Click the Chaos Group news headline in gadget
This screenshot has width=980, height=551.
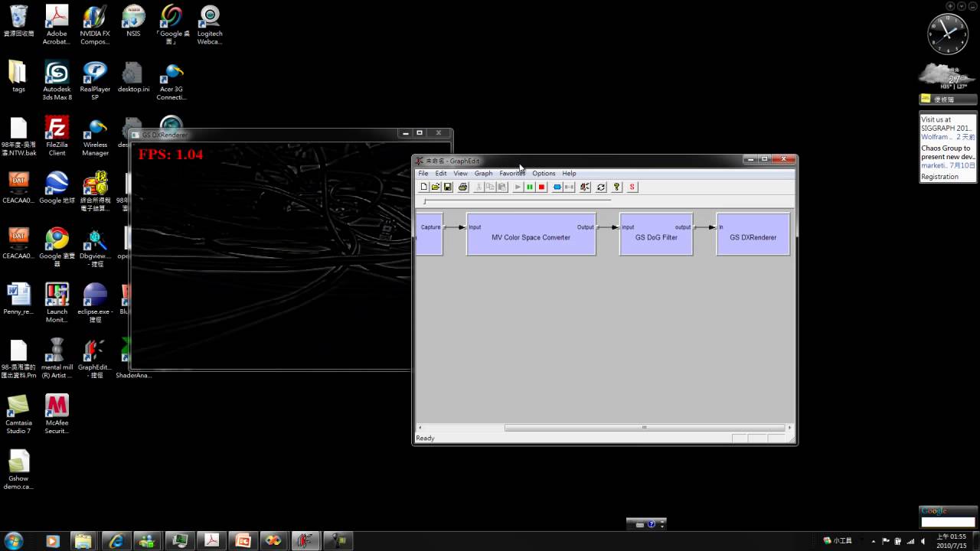pos(947,152)
